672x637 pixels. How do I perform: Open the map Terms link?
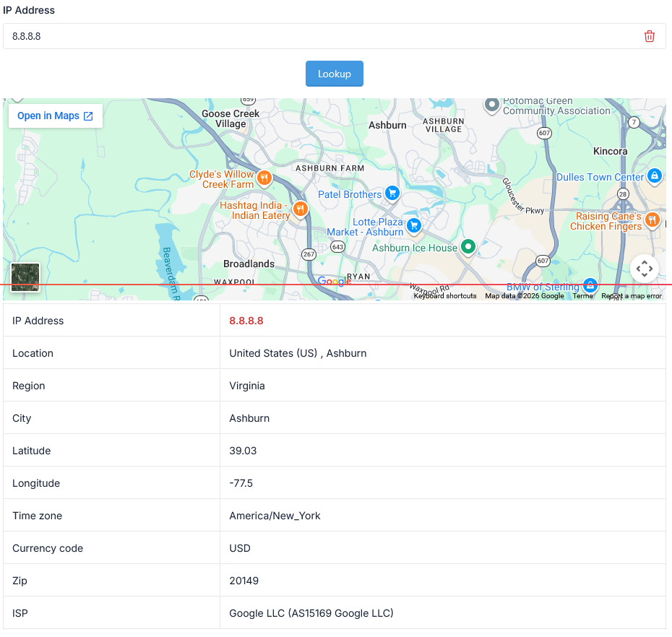tap(583, 296)
